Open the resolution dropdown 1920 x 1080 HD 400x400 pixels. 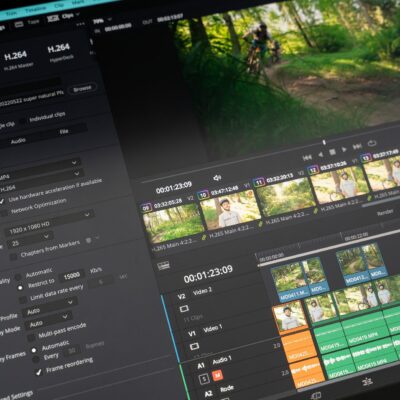(x=49, y=224)
